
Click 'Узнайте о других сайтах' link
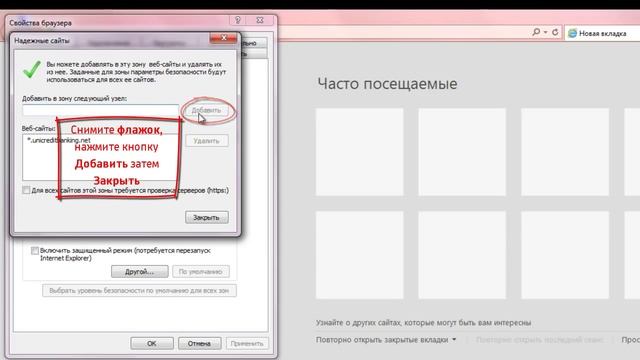coord(423,323)
